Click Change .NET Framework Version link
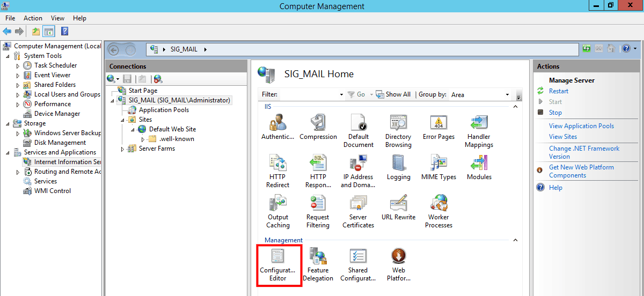This screenshot has width=644, height=296. (584, 152)
